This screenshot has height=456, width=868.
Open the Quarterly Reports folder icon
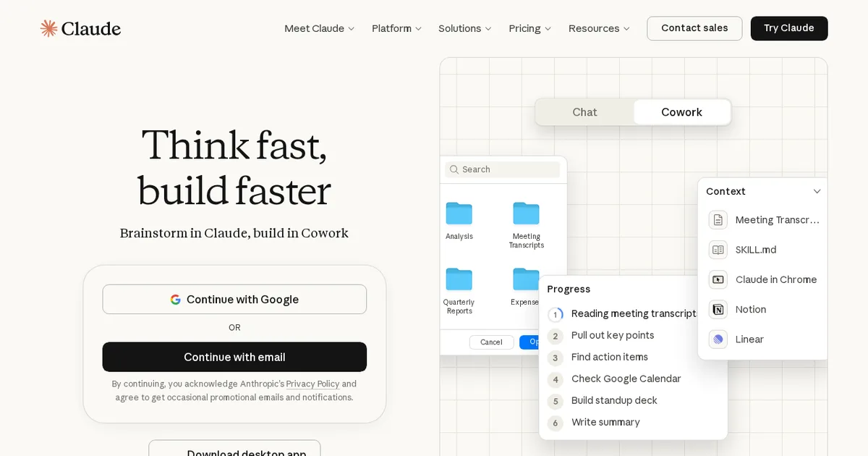(x=459, y=279)
